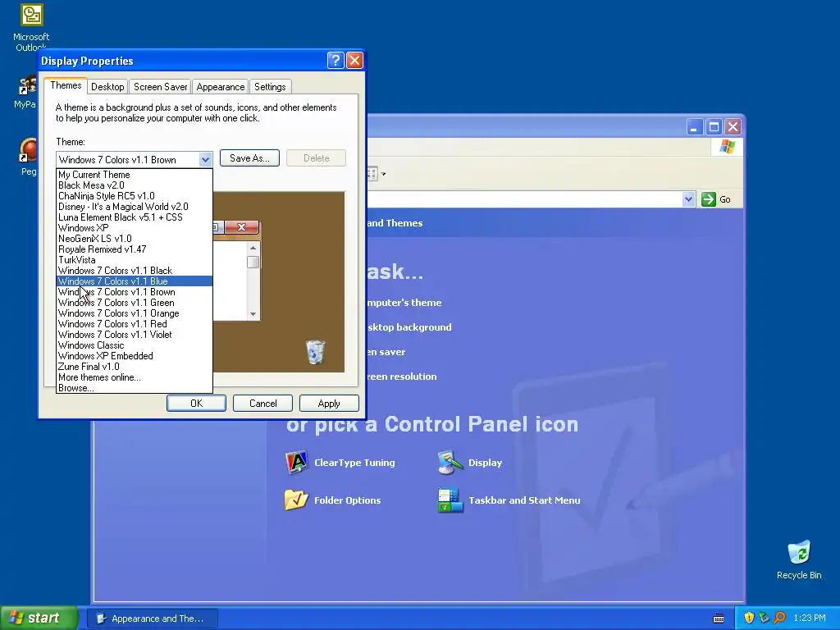The height and width of the screenshot is (630, 840).
Task: Choose the TurkVista theme
Action: [135, 260]
